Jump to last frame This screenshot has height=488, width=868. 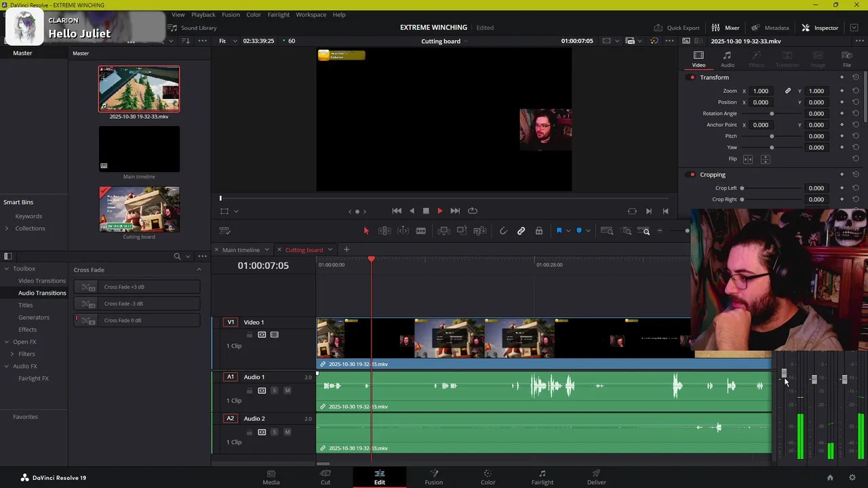(455, 211)
